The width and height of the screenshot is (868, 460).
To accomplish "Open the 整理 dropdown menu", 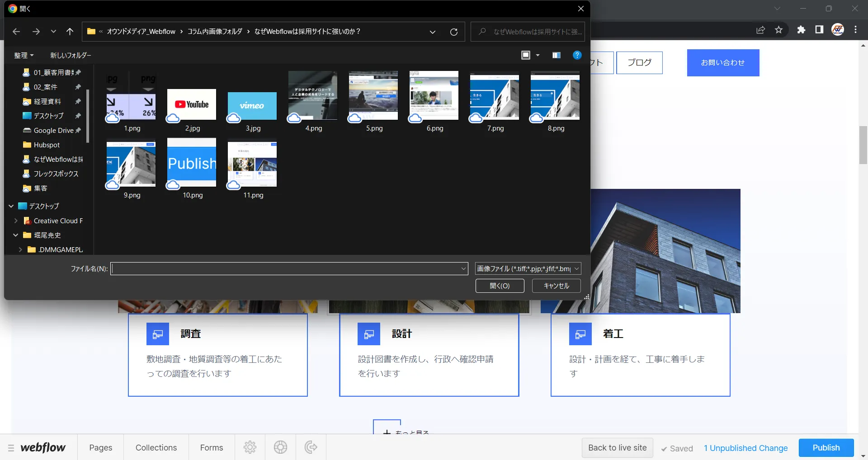I will pyautogui.click(x=24, y=55).
